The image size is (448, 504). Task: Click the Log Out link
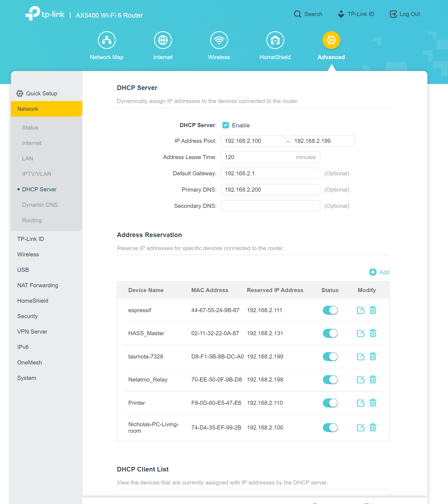[x=405, y=14]
